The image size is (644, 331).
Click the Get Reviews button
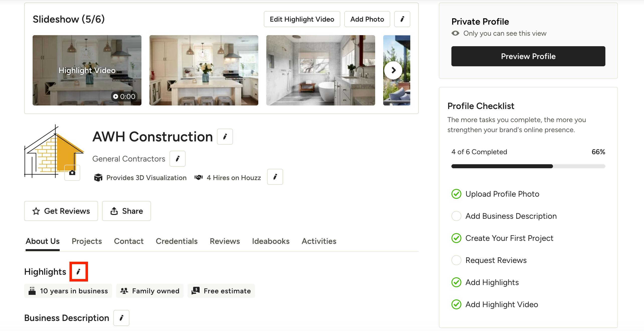[61, 211]
